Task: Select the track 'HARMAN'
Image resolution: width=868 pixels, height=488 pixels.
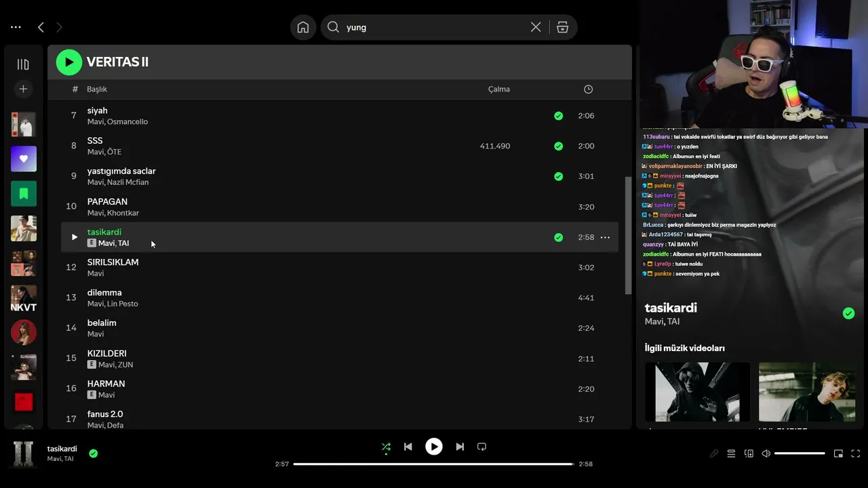Action: (106, 384)
